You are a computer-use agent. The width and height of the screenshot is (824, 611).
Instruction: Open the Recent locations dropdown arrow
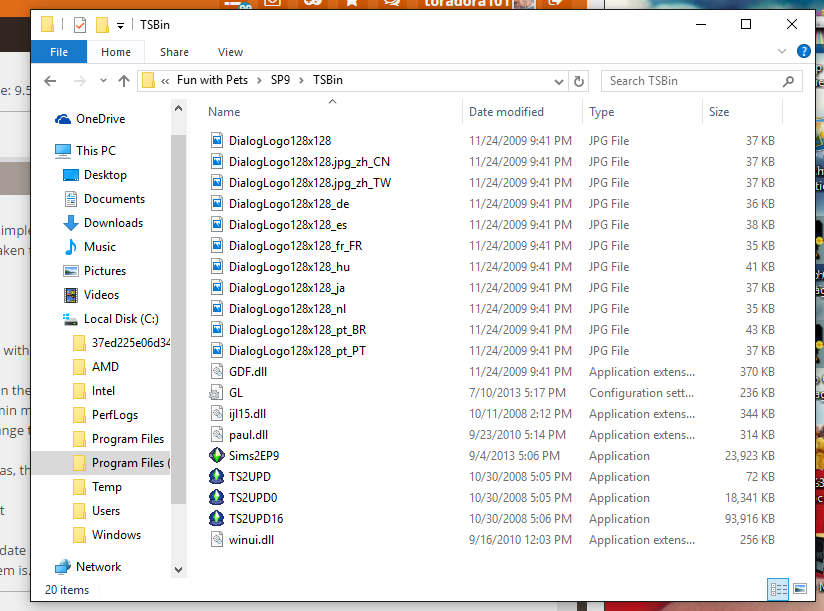102,81
